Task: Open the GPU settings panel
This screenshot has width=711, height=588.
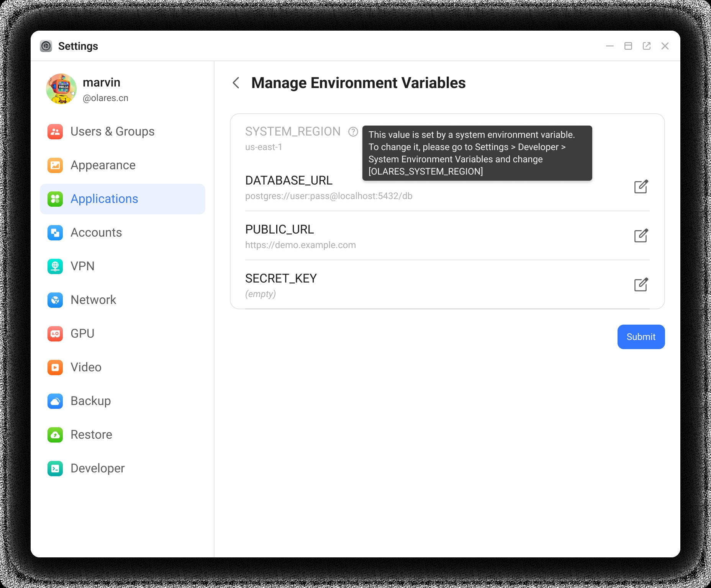Action: coord(55,334)
